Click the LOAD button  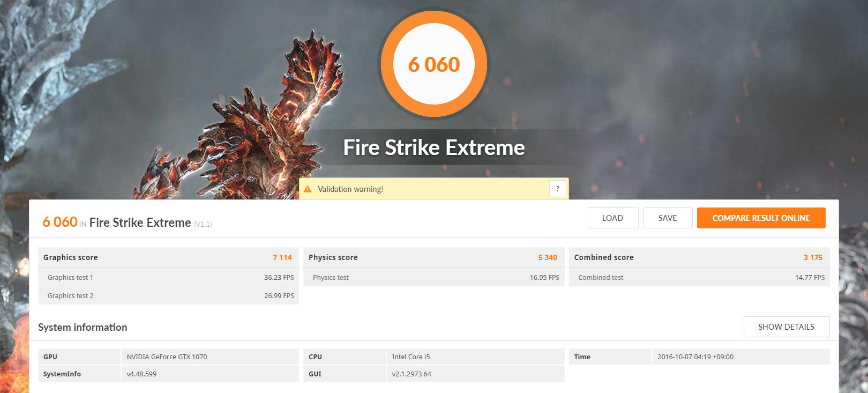pos(612,218)
